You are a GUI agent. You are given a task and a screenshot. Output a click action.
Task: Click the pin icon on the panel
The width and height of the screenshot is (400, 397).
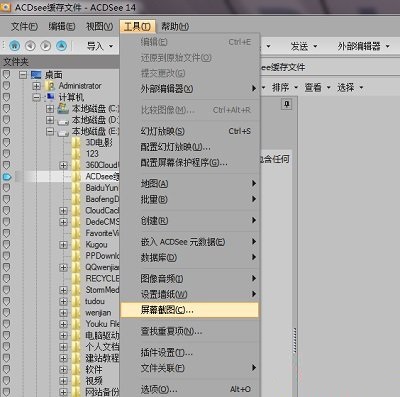pyautogui.click(x=286, y=104)
